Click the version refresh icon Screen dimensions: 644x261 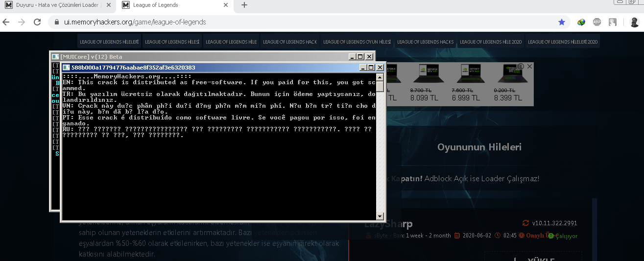[x=526, y=223]
